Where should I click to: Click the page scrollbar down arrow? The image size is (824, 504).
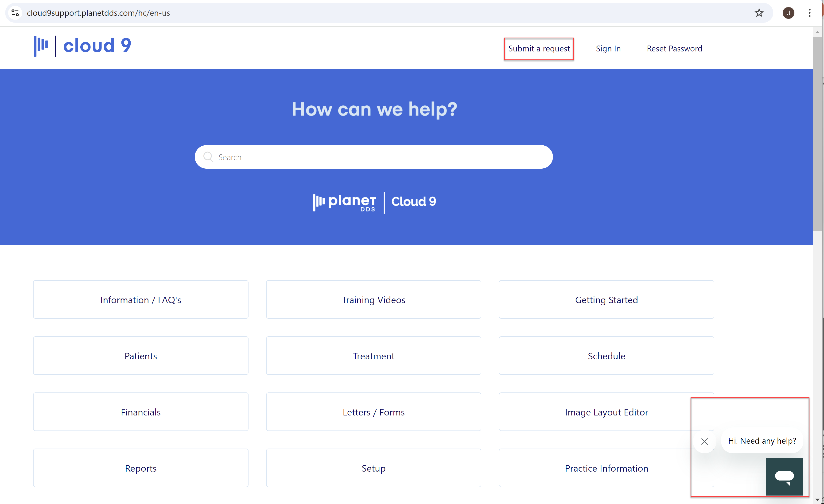pyautogui.click(x=817, y=500)
